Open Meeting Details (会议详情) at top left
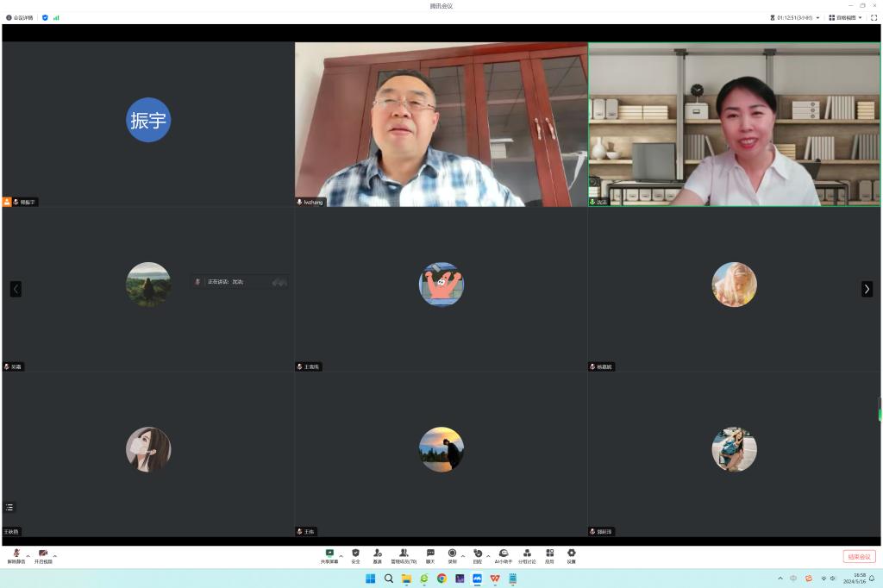 (20, 17)
